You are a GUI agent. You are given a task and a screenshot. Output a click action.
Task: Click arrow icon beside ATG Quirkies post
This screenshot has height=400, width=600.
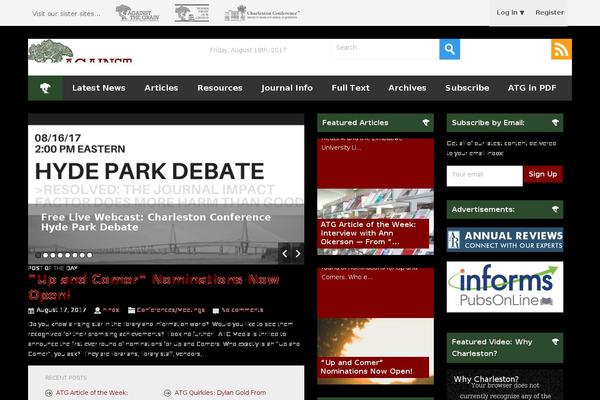click(x=167, y=393)
